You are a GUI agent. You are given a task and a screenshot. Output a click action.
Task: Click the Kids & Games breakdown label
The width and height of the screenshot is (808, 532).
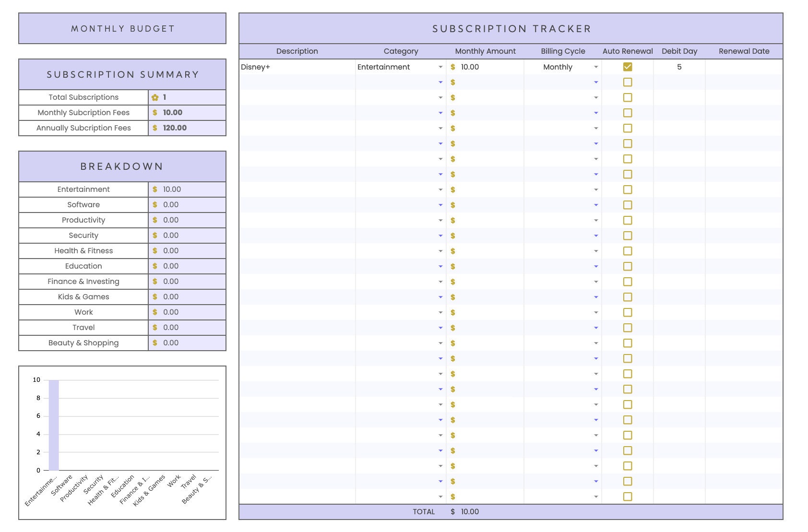84,296
